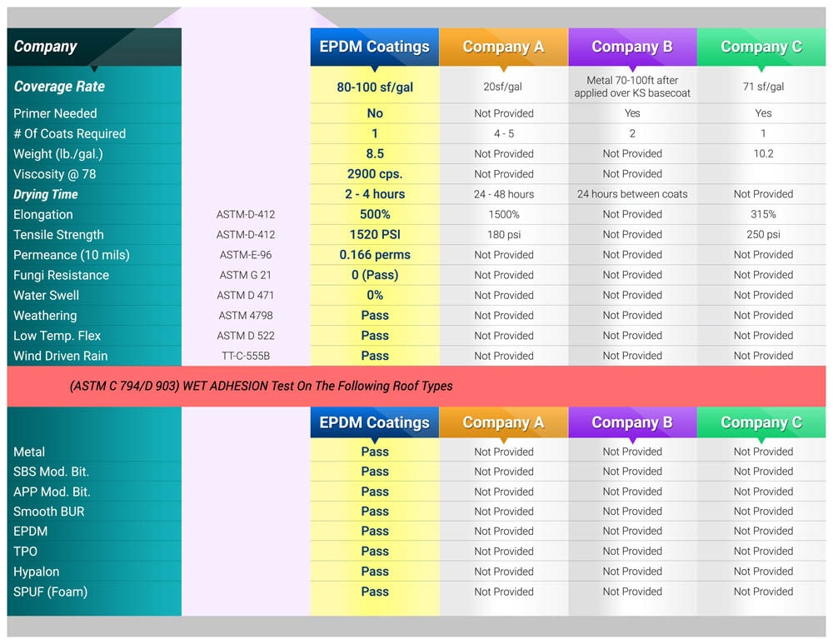Select the Company header label

pyautogui.click(x=45, y=47)
